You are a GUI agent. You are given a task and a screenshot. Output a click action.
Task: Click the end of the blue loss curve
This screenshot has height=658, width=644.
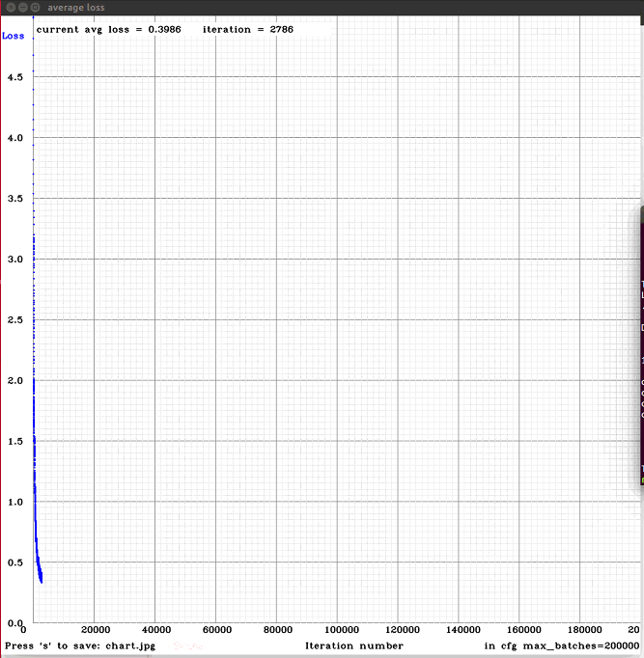click(x=42, y=579)
